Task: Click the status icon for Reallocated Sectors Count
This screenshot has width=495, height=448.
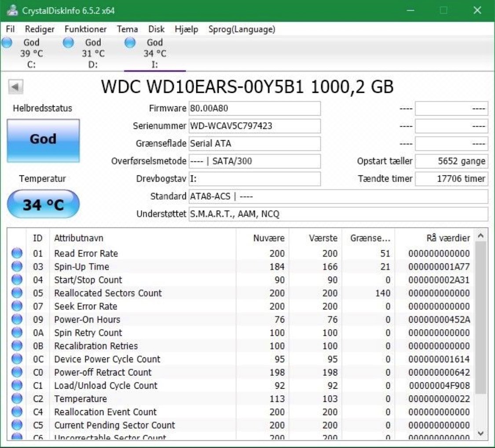Action: [x=17, y=293]
